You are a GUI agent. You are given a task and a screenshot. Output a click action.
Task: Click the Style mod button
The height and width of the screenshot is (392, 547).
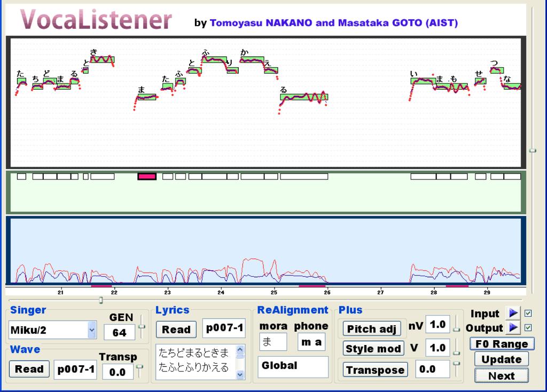[373, 348]
